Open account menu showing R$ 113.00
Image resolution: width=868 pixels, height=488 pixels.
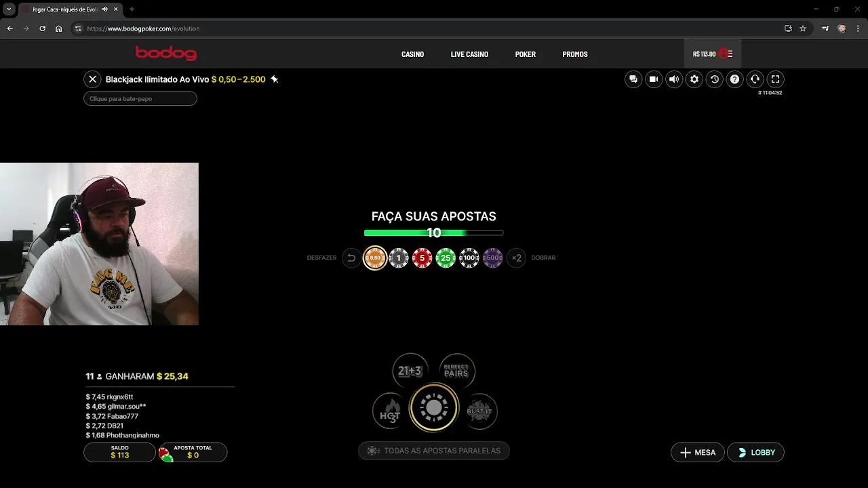click(x=712, y=54)
